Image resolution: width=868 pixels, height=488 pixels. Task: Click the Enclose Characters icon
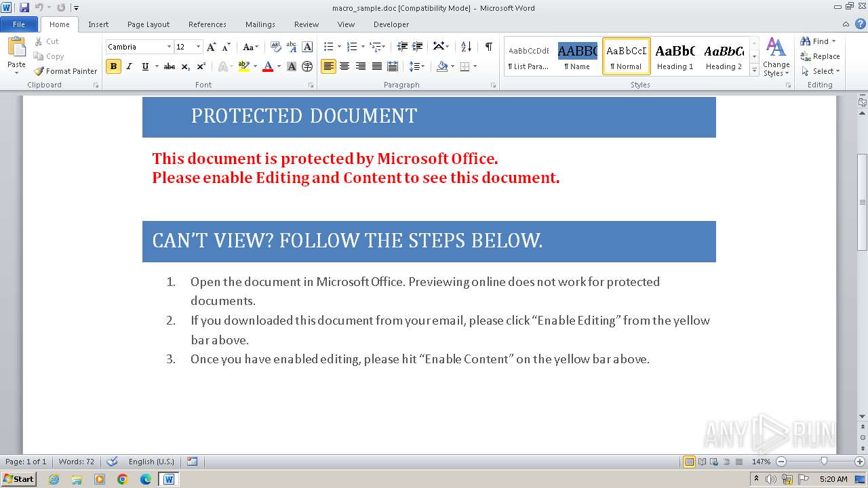[307, 66]
